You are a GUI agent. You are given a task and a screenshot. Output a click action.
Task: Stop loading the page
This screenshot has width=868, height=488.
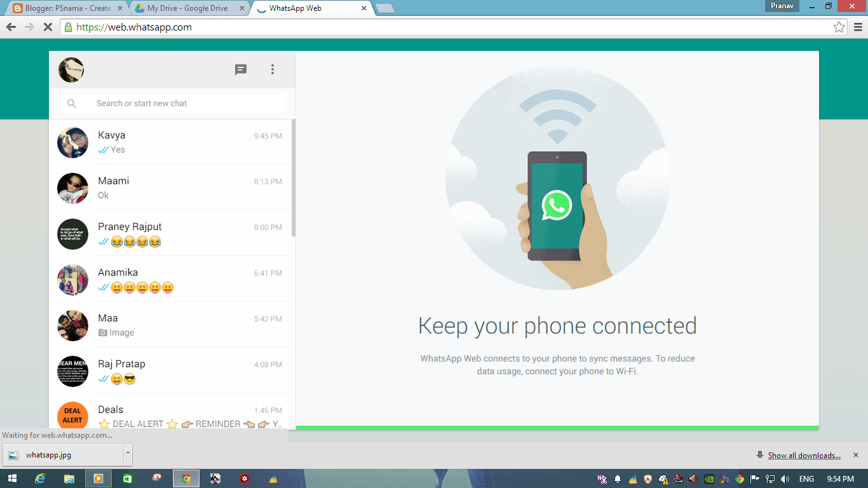tap(48, 27)
